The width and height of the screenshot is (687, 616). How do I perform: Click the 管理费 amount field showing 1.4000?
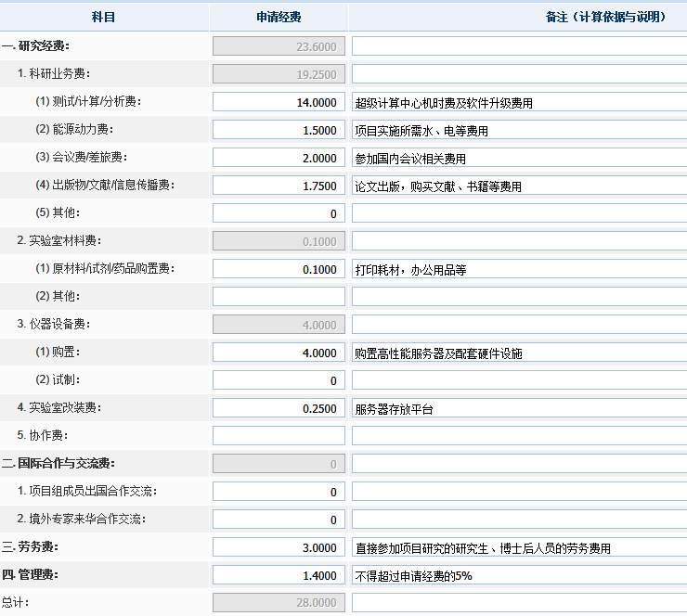(x=279, y=575)
